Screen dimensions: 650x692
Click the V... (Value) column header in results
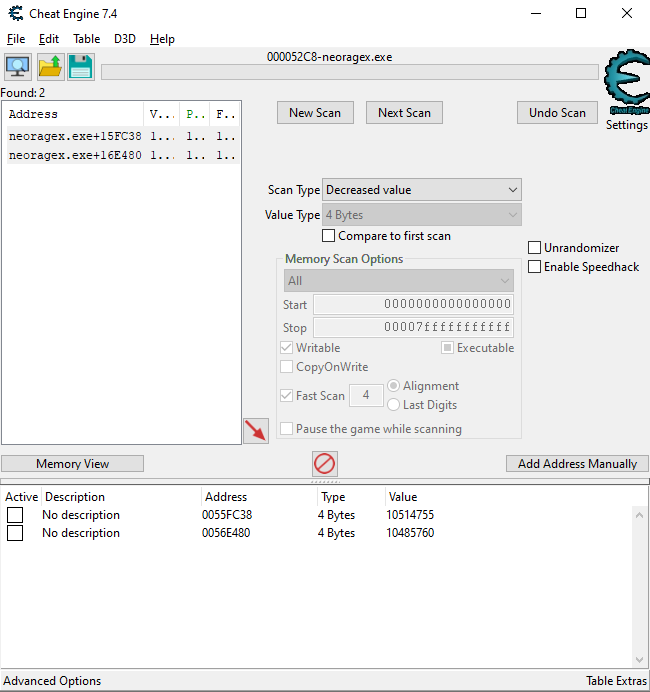click(x=162, y=114)
